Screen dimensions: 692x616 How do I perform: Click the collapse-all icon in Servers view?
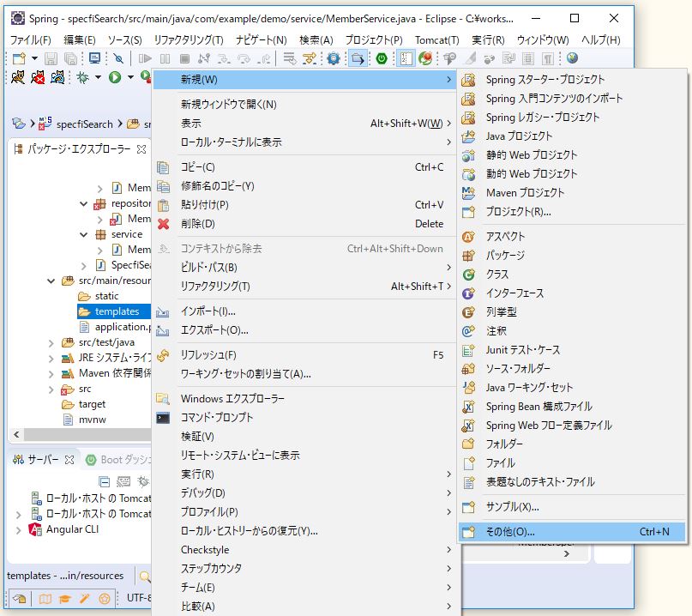point(104,481)
